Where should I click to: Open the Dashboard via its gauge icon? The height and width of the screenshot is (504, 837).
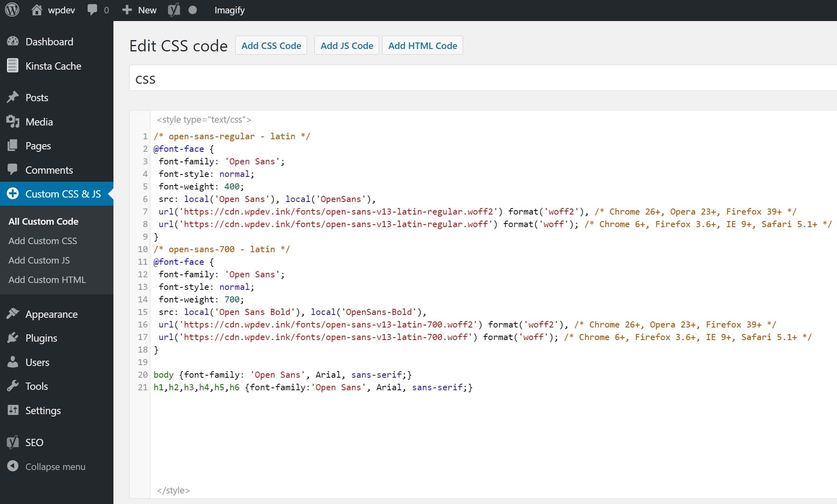point(13,41)
